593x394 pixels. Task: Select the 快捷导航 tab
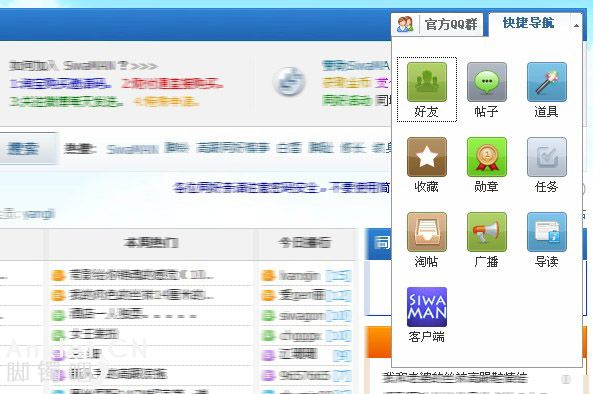pyautogui.click(x=528, y=23)
